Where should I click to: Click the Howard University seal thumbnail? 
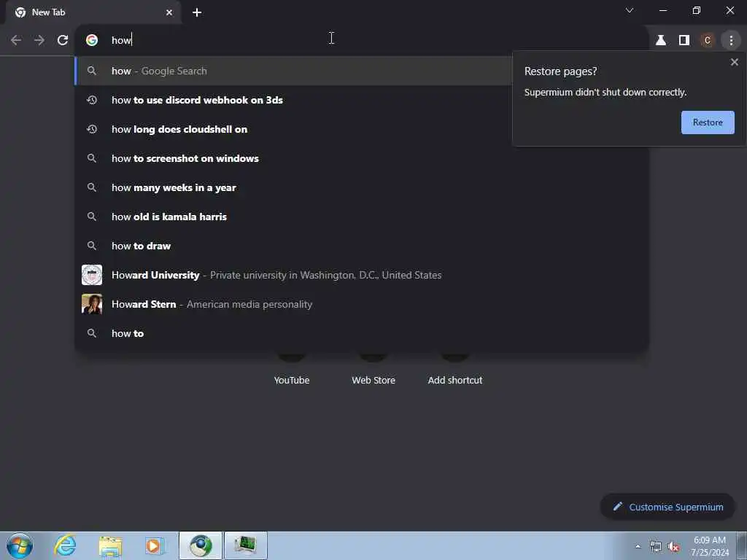(92, 275)
